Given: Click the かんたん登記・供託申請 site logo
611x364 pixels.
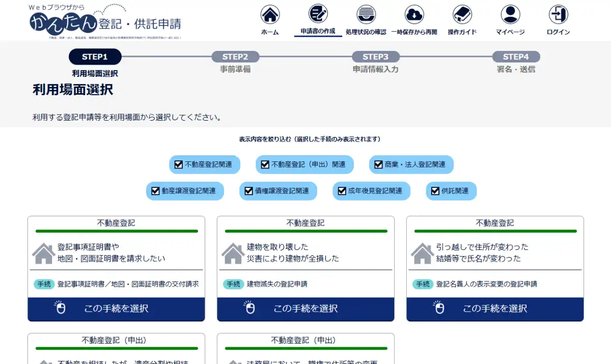Looking at the screenshot, I should click(x=105, y=21).
